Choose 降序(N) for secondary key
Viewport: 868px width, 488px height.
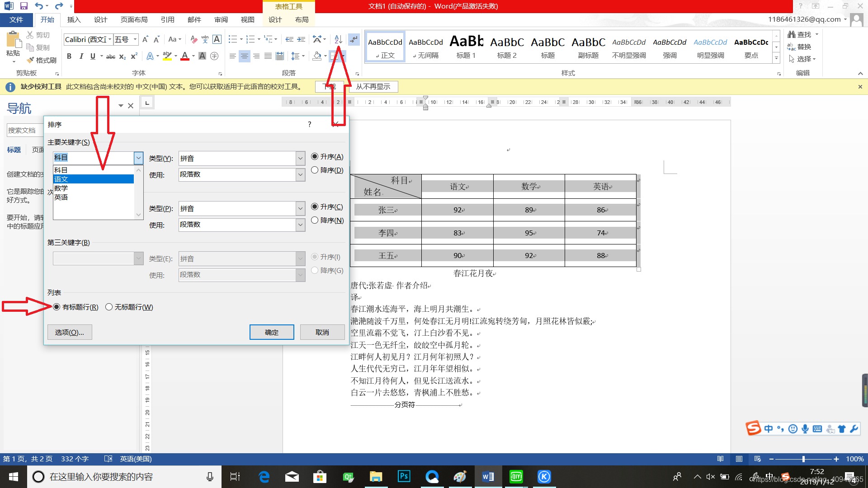[x=315, y=221]
